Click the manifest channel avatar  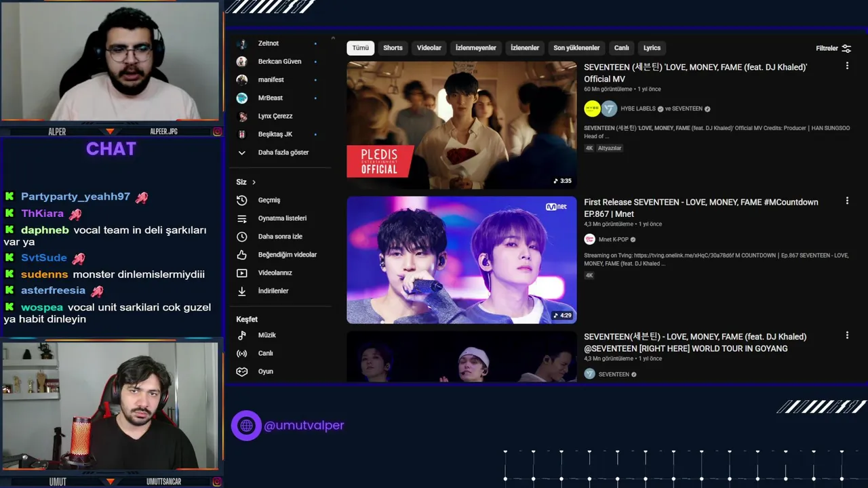[242, 80]
